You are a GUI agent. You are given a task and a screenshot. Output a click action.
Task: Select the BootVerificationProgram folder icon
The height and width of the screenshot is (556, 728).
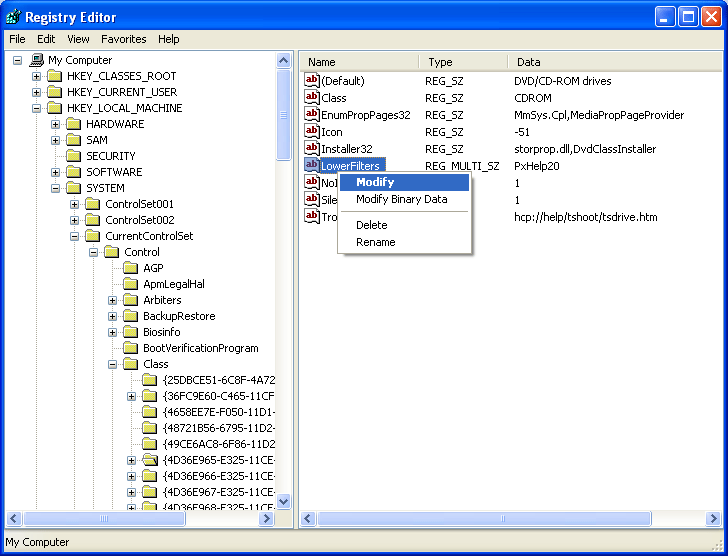click(x=130, y=348)
